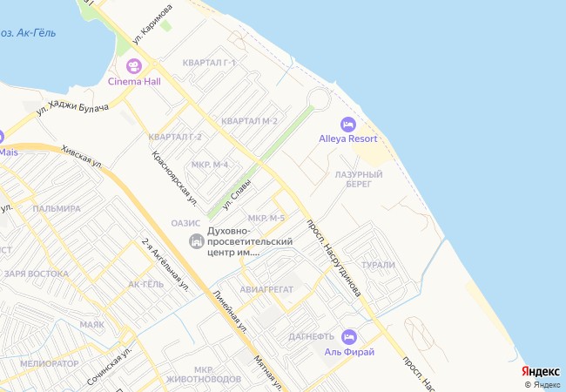Image resolution: width=566 pixels, height=392 pixels.
Task: Click the ЛАЗУРНЫЙ БЕРЕГ district label
Action: [x=359, y=179]
